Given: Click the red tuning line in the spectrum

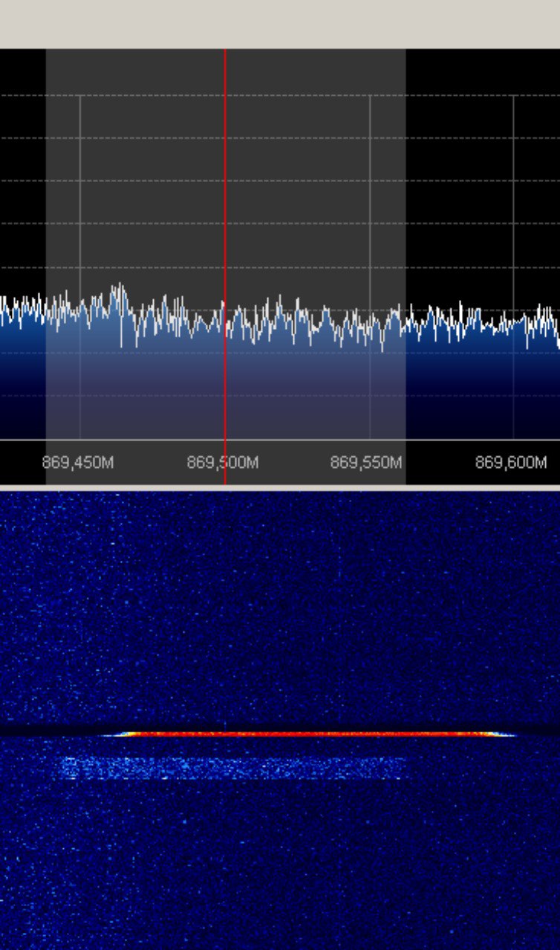Looking at the screenshot, I should pos(225,186).
